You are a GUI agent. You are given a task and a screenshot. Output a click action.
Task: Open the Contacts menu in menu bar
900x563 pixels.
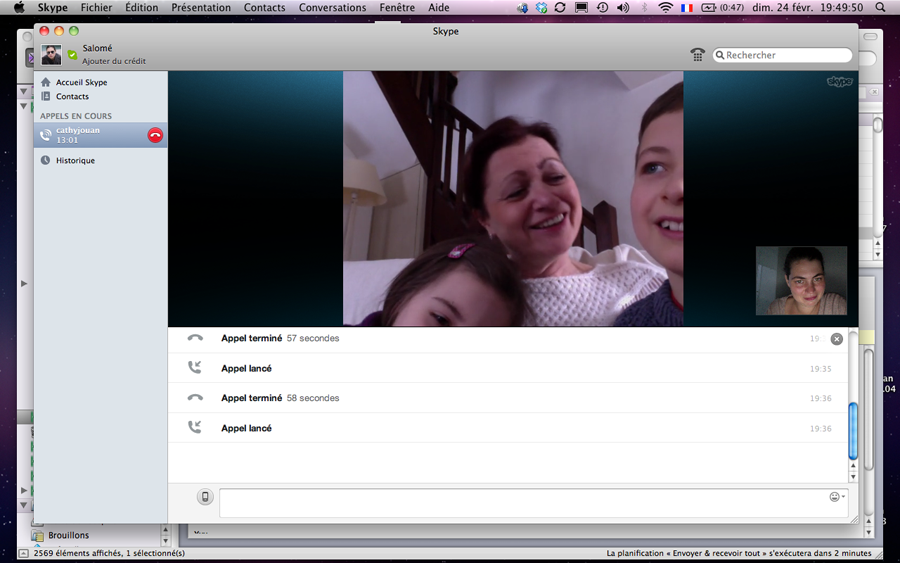[x=265, y=7]
